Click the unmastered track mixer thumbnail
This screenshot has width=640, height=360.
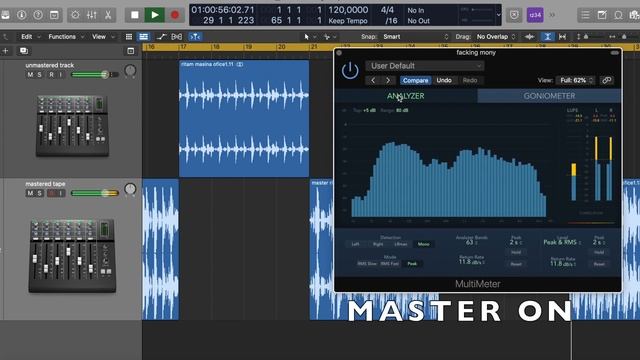[72, 126]
